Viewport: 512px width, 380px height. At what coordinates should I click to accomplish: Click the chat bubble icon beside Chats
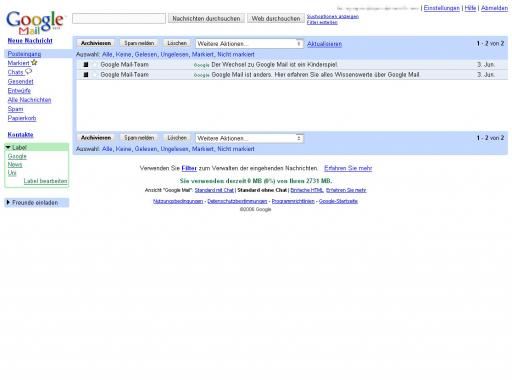(x=29, y=71)
